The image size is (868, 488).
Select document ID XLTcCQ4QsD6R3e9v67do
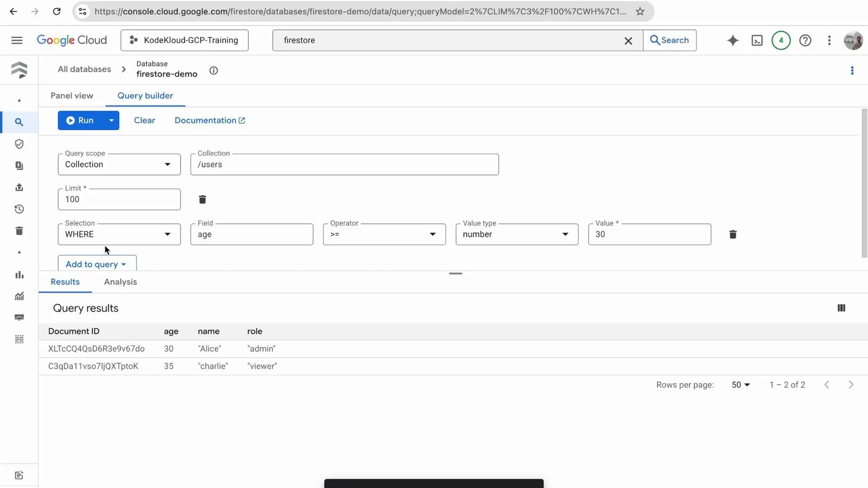coord(96,349)
